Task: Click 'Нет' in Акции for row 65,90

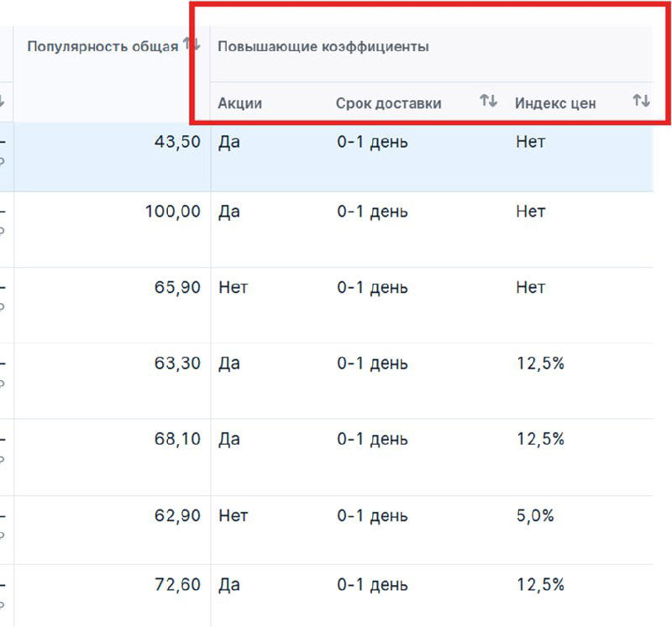Action: click(232, 287)
